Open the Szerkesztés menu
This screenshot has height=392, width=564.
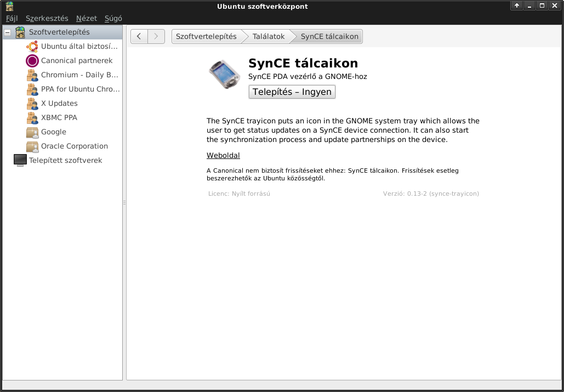pyautogui.click(x=47, y=18)
